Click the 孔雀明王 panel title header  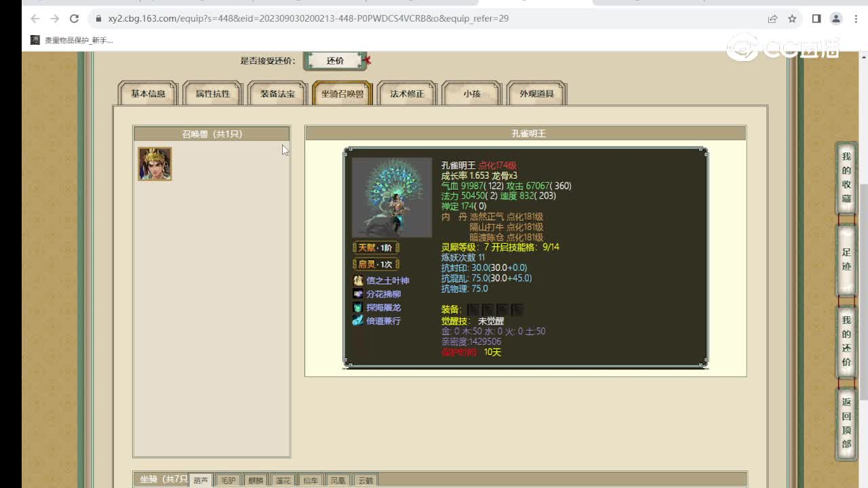tap(526, 134)
